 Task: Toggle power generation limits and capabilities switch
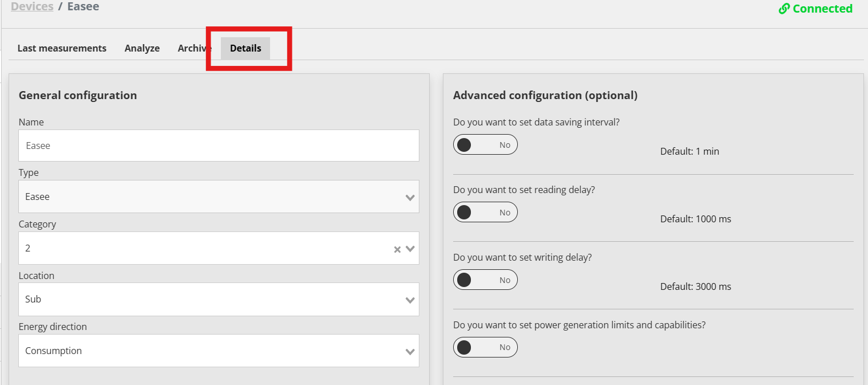[x=485, y=347]
